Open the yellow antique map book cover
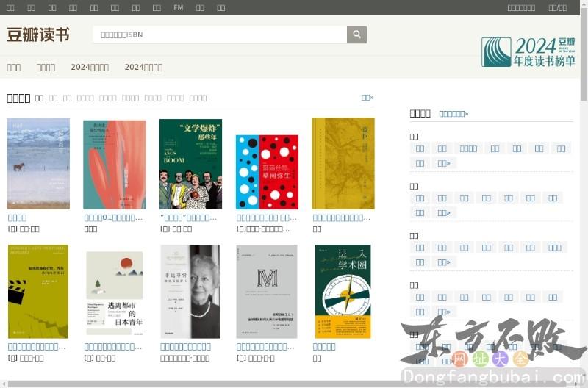This screenshot has height=388, width=588. pos(343,164)
